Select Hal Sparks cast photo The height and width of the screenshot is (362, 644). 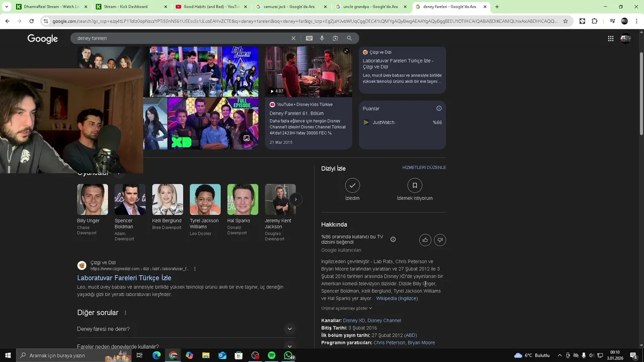243,200
